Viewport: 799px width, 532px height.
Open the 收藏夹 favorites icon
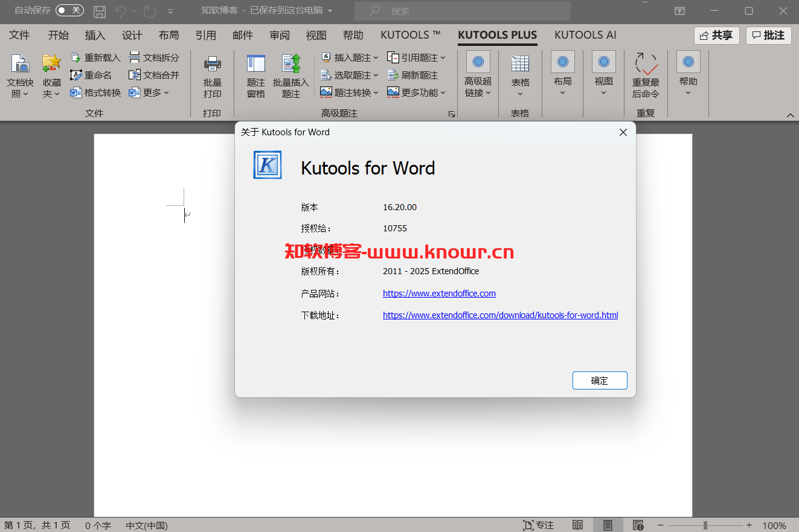(52, 76)
